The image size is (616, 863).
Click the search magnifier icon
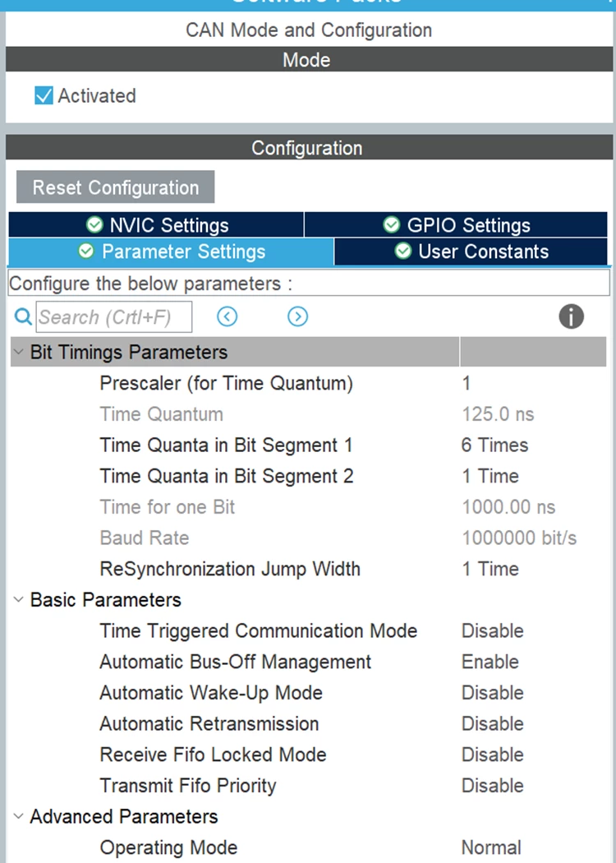22,317
